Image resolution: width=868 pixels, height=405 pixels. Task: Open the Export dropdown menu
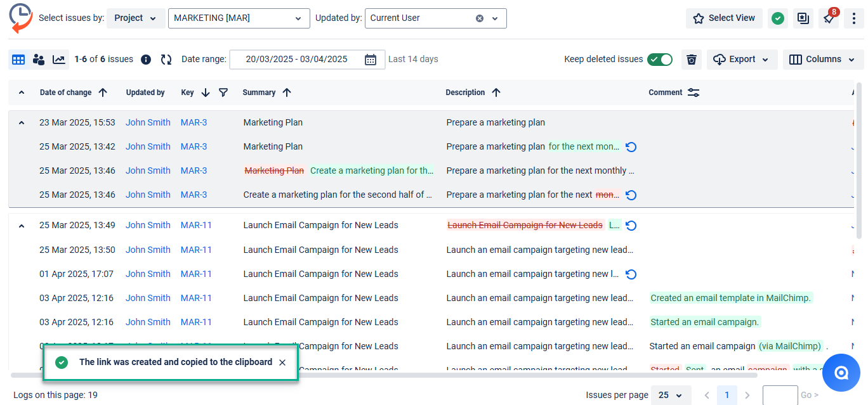click(742, 60)
